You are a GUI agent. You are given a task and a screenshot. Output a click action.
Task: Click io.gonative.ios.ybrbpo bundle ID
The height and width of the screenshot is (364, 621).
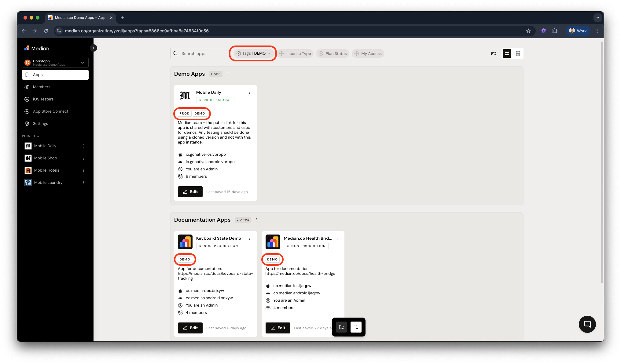(x=206, y=155)
